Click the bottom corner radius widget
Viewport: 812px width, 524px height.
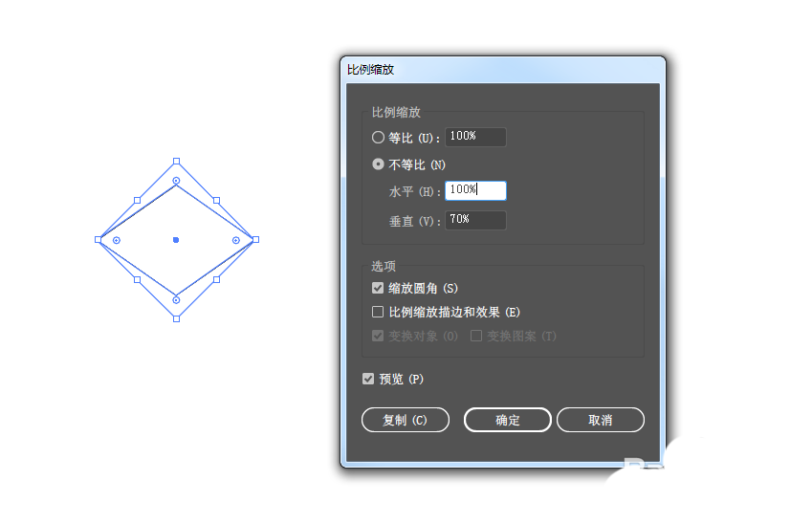pos(176,300)
